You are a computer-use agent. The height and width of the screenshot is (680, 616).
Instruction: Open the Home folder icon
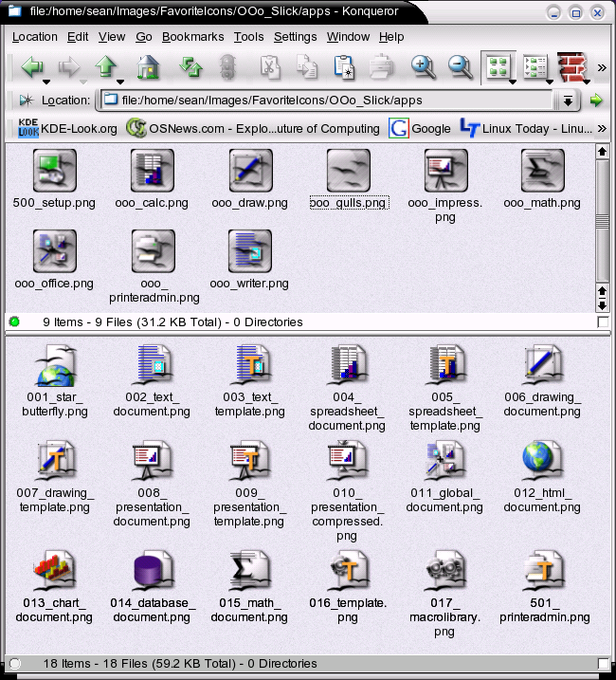point(148,67)
